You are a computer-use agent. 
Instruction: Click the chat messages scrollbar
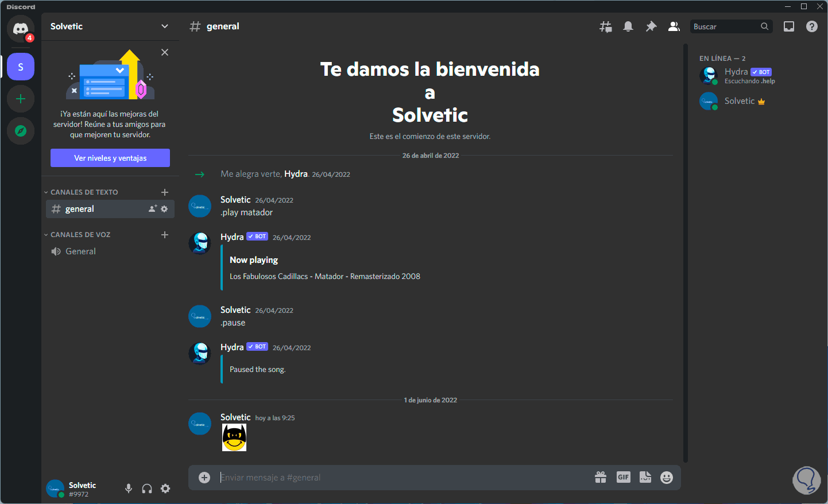685,253
